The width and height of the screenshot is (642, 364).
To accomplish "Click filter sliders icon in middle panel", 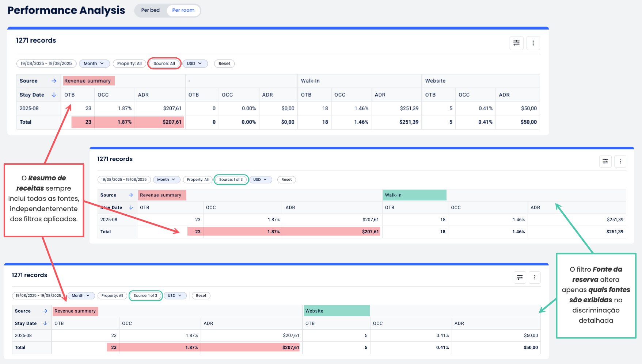I will pyautogui.click(x=605, y=161).
